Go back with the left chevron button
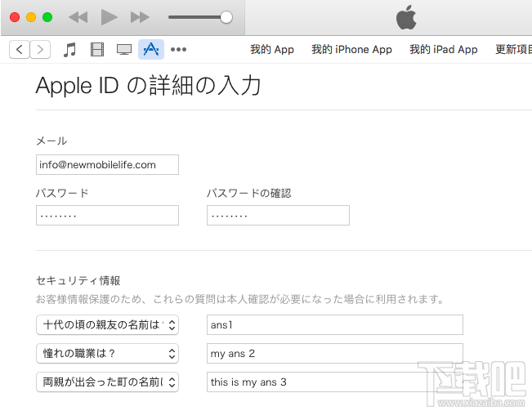 (20, 50)
